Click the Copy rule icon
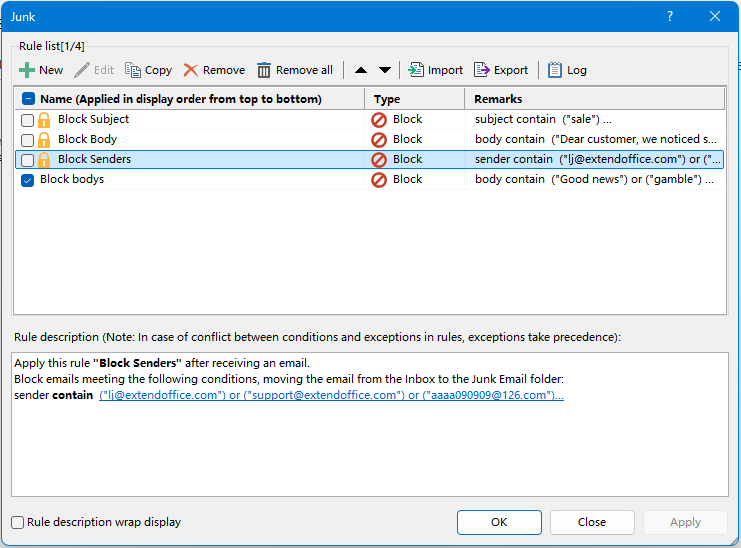Viewport: 741px width, 548px height. (x=133, y=70)
